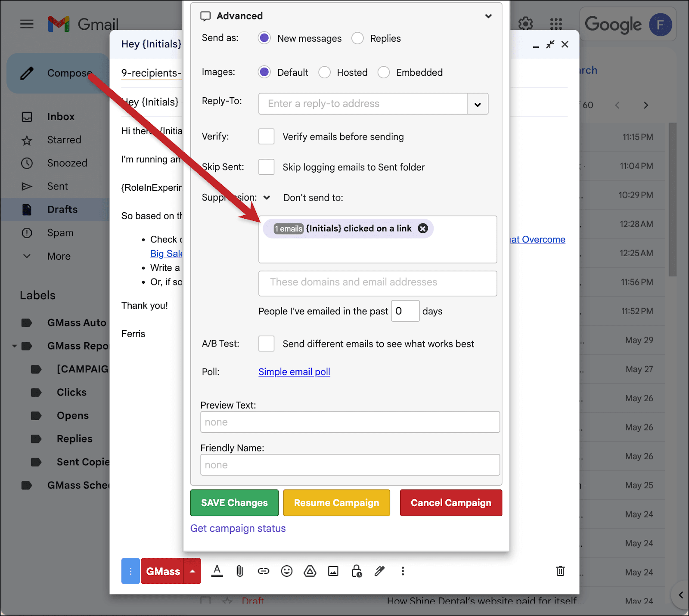Viewport: 689px width, 616px height.
Task: Click the blue GMass options dots button
Action: coord(130,571)
